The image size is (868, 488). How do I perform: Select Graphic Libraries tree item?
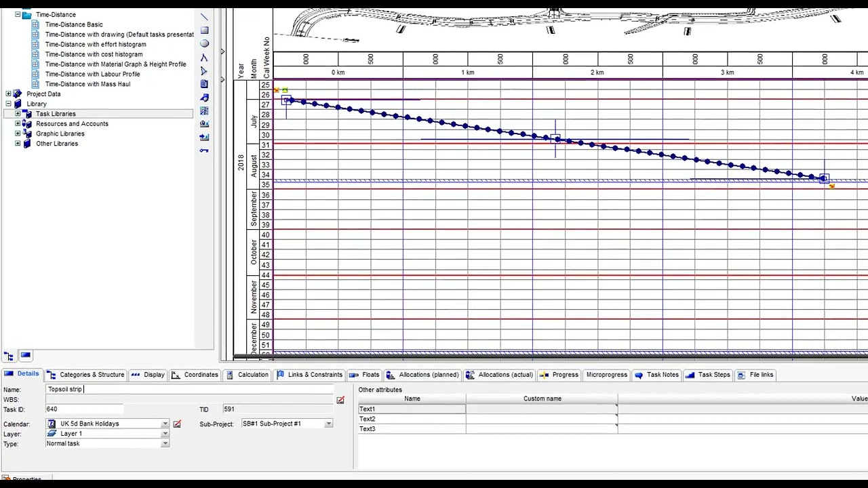(x=60, y=134)
